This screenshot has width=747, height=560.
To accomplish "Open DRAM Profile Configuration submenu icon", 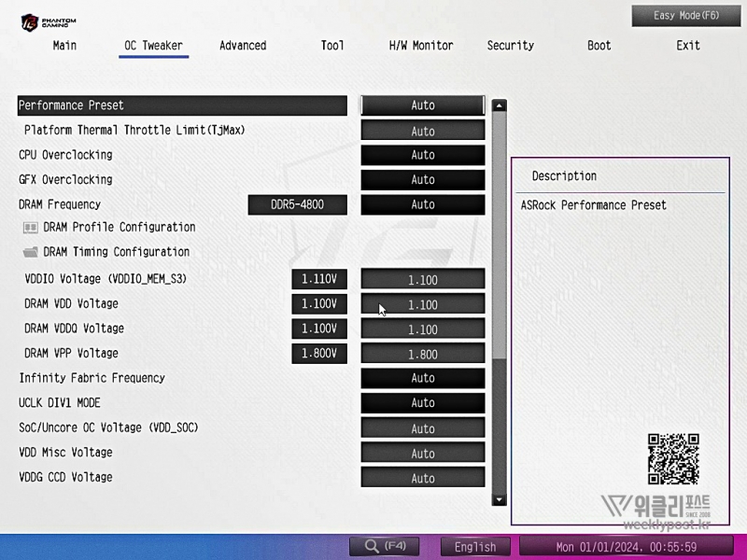I will pos(30,228).
